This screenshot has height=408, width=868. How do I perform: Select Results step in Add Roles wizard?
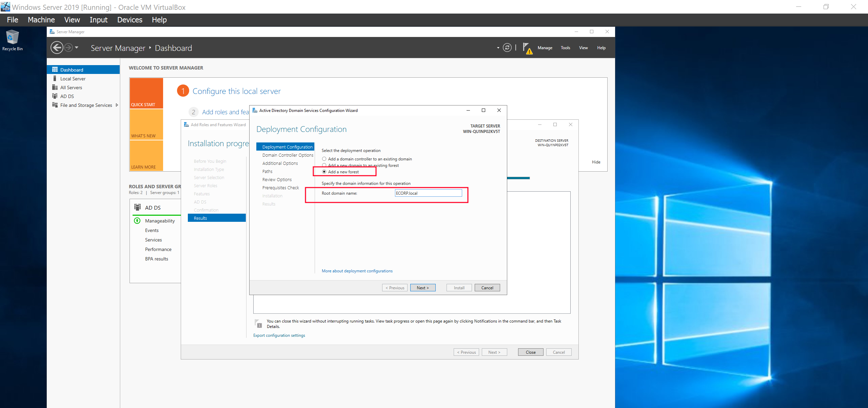pos(217,218)
